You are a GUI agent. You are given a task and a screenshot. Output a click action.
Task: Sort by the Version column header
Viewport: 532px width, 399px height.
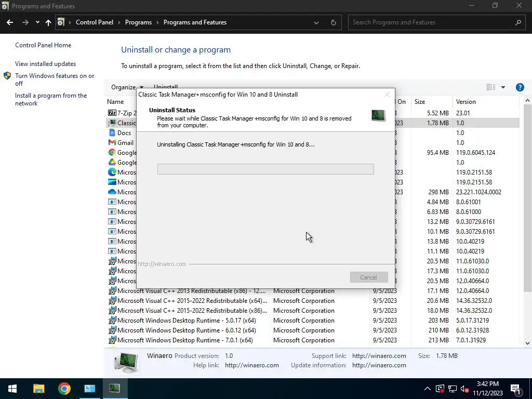point(465,102)
